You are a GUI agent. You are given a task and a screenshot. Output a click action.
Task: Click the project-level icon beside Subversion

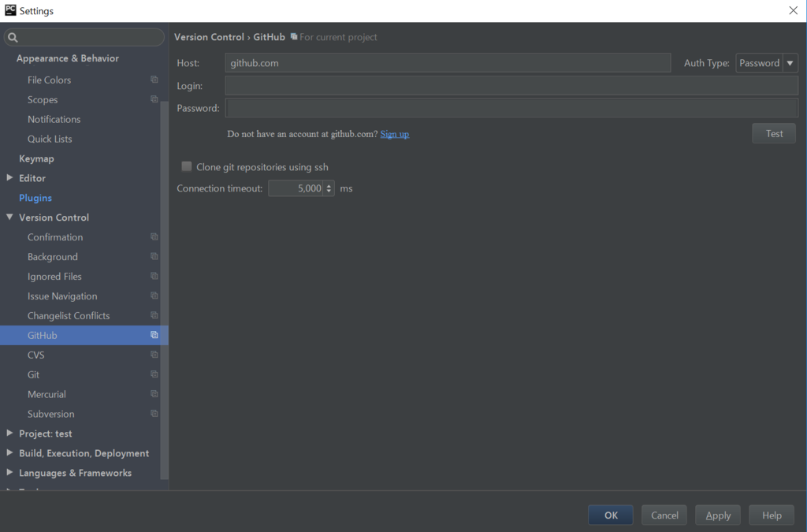pyautogui.click(x=154, y=414)
